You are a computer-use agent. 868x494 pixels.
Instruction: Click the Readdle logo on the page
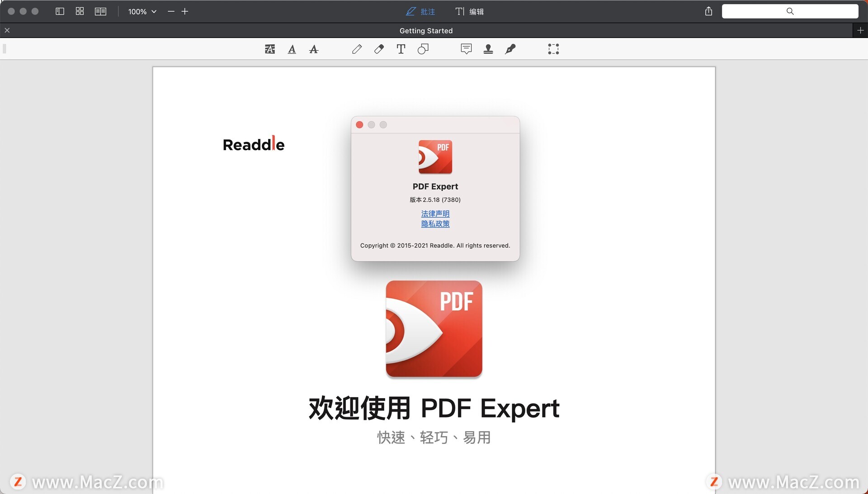click(x=254, y=144)
